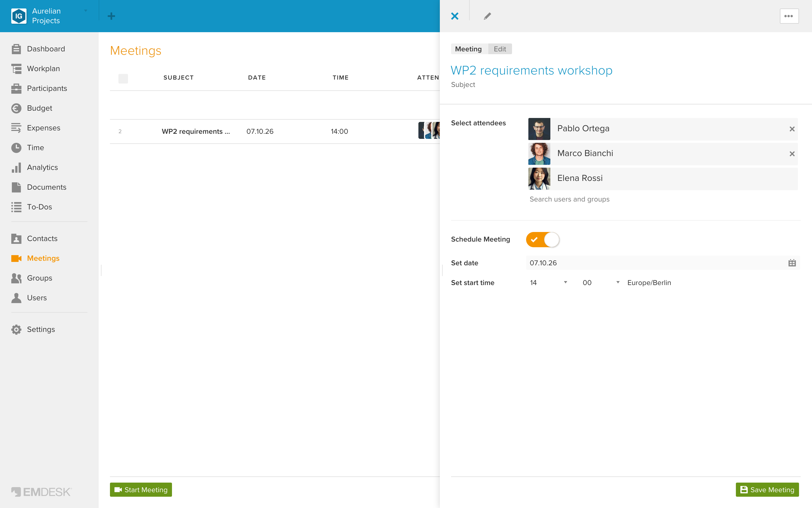Viewport: 812px width, 508px height.
Task: Open calendar picker for Set date
Action: (792, 263)
